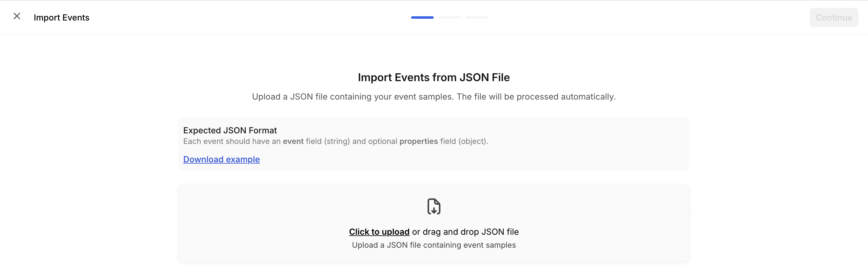Screen dimensions: 868x280
Task: Click the '(string)' text in format description
Action: point(337,141)
